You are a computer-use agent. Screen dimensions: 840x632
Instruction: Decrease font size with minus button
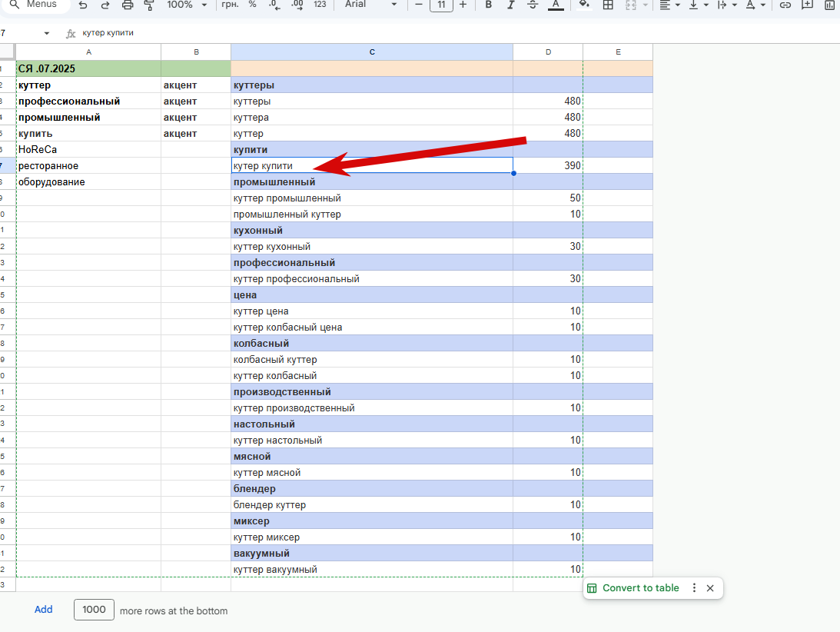pos(419,5)
